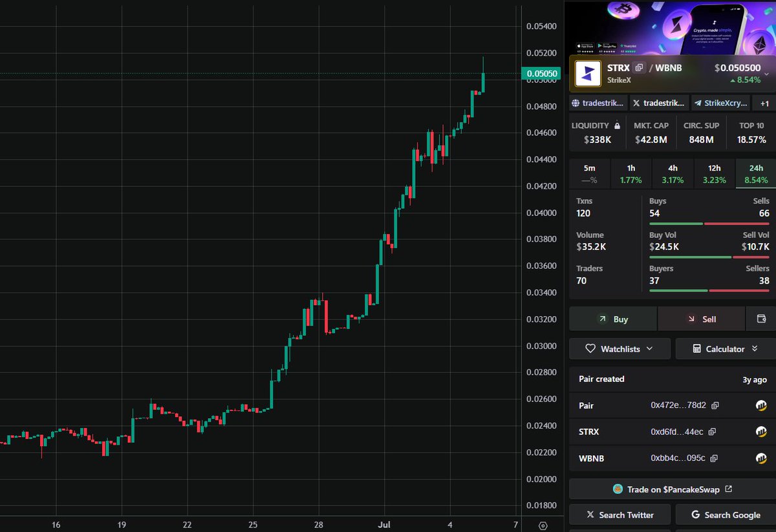This screenshot has height=532, width=776.
Task: Click the 0.05050 current price label
Action: (542, 74)
